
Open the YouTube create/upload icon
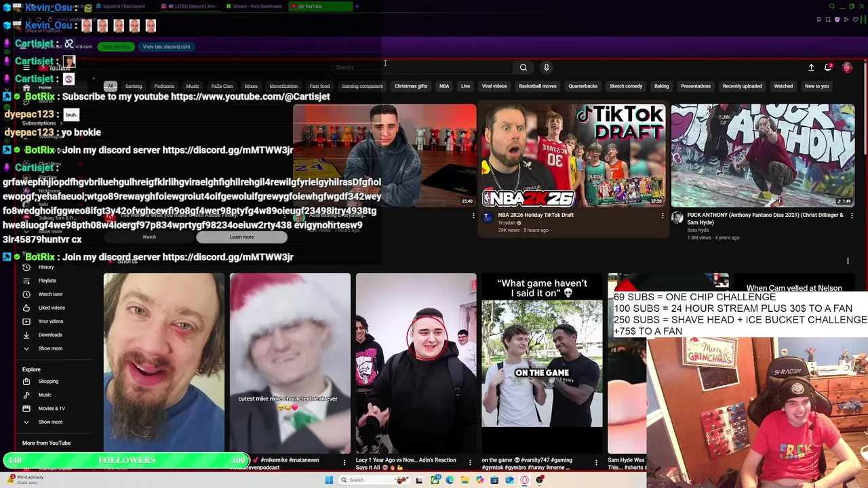tap(811, 67)
